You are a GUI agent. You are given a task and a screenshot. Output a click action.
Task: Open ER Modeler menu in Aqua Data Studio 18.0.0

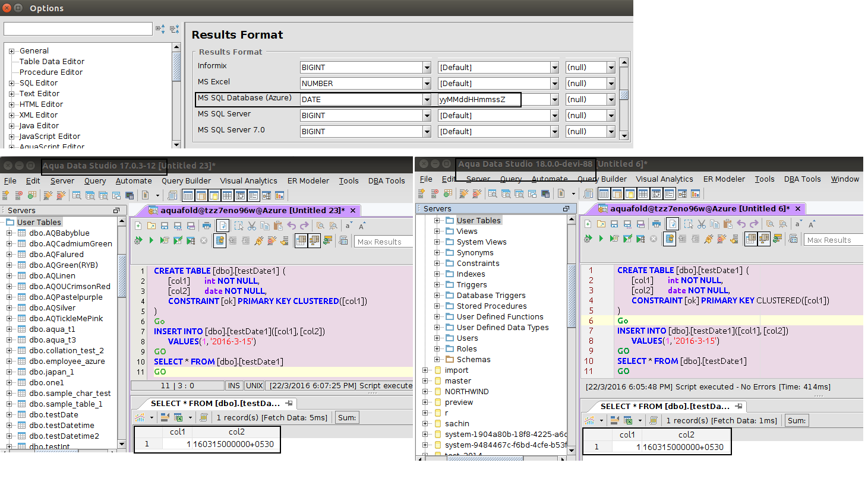(724, 179)
